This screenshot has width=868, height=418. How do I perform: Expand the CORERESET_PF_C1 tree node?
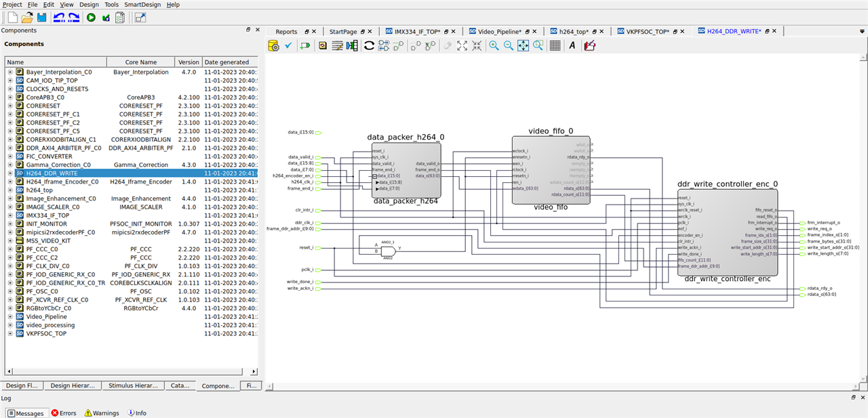[10, 114]
